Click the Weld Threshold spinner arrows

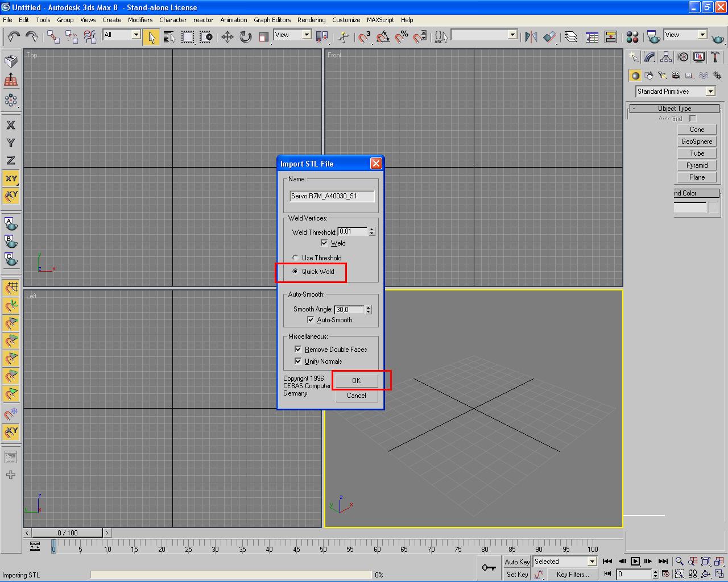coord(372,232)
